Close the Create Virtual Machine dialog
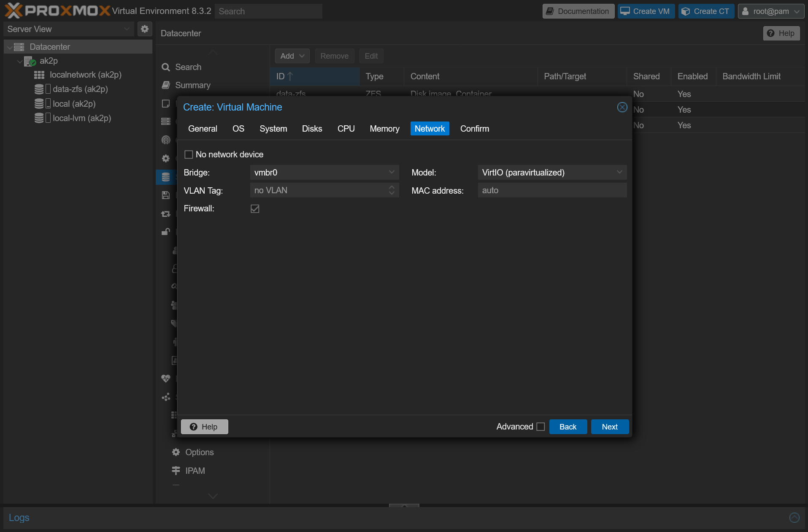 click(x=622, y=107)
